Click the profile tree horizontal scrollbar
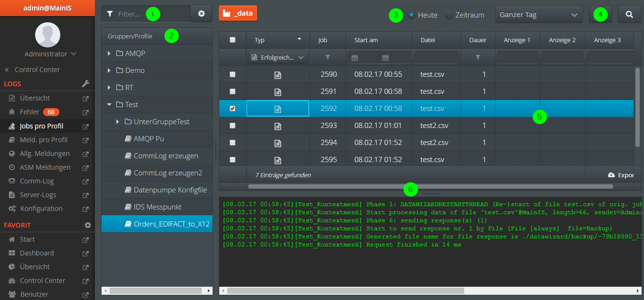 pos(155,290)
